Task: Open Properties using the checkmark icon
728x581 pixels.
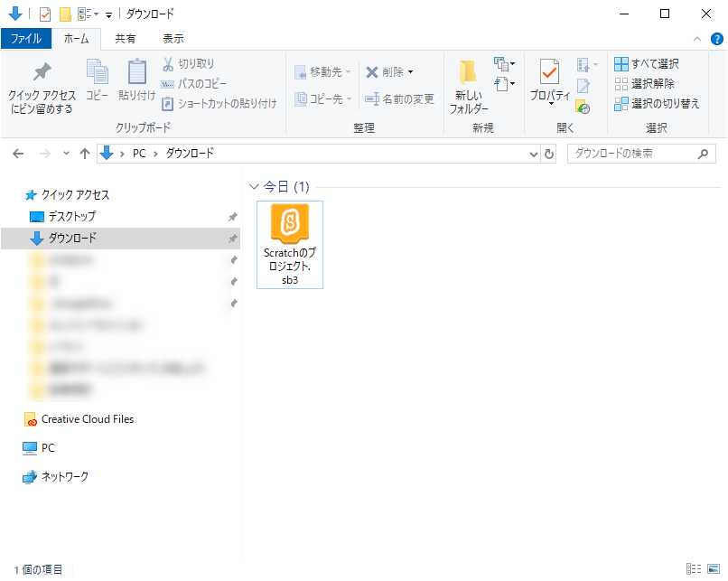Action: click(x=549, y=73)
